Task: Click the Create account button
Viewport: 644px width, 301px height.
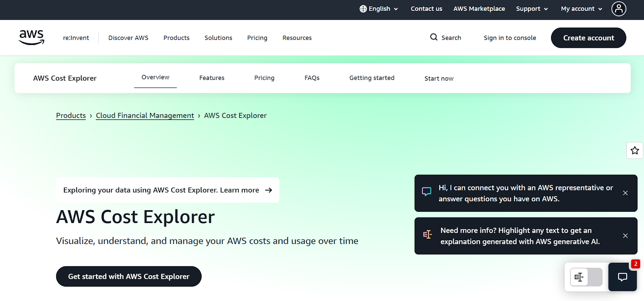Action: (588, 38)
